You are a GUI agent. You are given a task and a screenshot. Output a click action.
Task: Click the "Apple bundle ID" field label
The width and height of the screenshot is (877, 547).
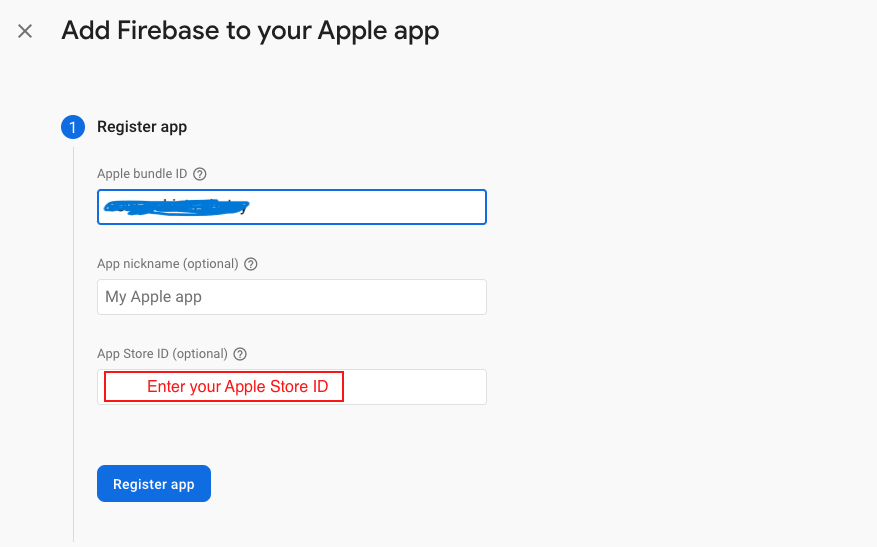tap(142, 174)
